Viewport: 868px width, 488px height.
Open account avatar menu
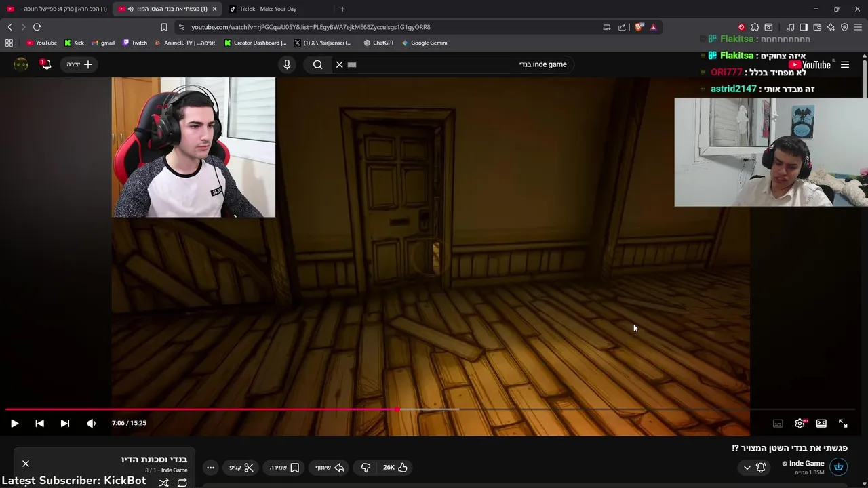click(21, 64)
